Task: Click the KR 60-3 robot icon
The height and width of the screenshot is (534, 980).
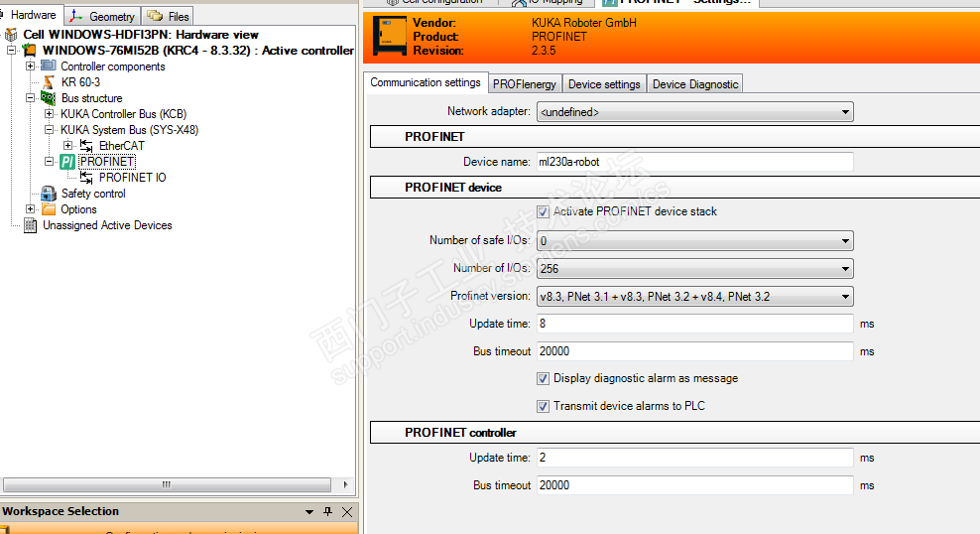Action: (49, 82)
